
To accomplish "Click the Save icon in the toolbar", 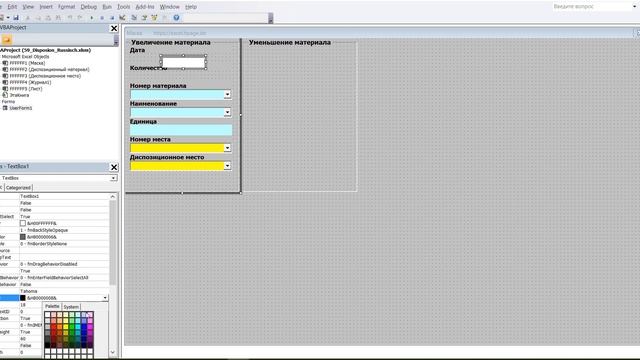I will [x=16, y=18].
